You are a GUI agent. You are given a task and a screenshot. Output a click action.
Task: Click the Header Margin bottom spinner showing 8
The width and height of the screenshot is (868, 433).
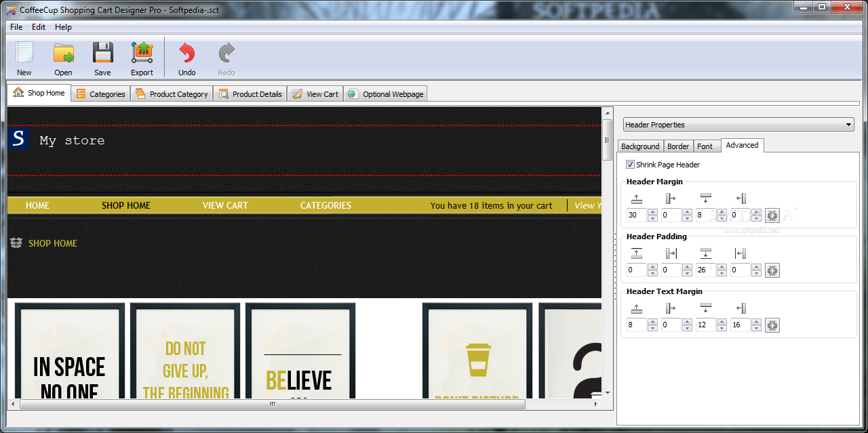[x=711, y=215]
